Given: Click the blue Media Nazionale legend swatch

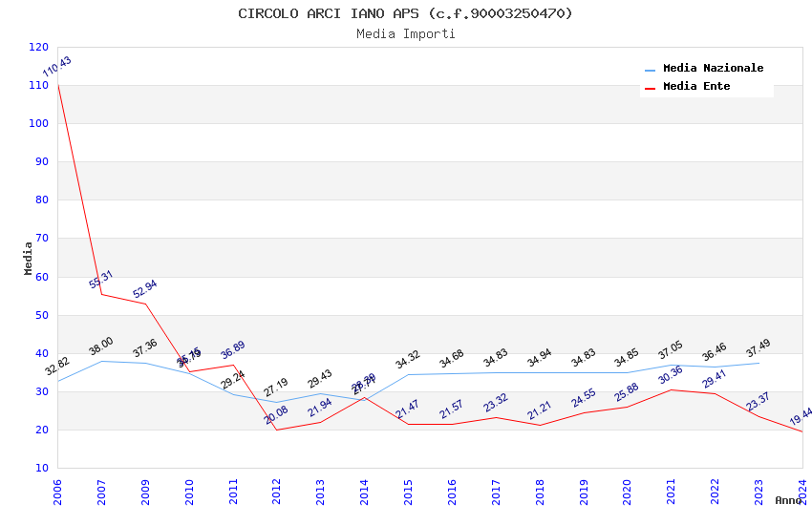Looking at the screenshot, I should click(x=650, y=70).
